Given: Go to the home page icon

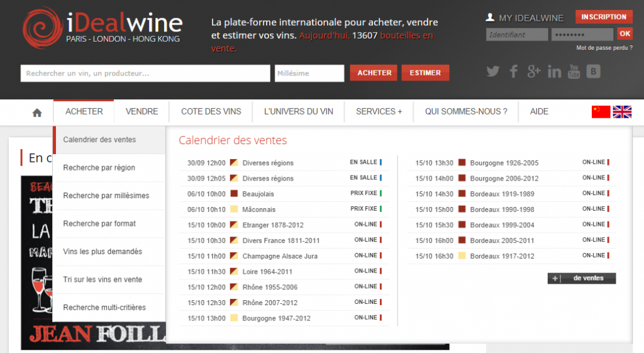Looking at the screenshot, I should [x=37, y=113].
